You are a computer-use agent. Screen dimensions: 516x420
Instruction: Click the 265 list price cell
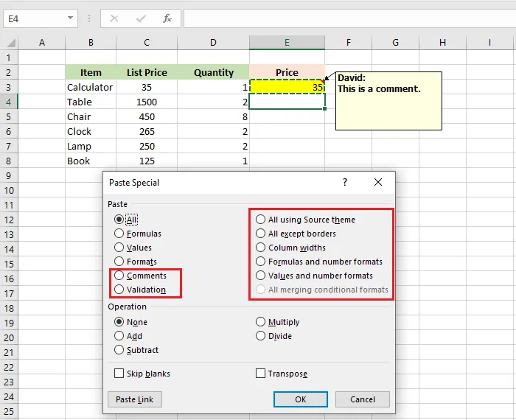147,131
